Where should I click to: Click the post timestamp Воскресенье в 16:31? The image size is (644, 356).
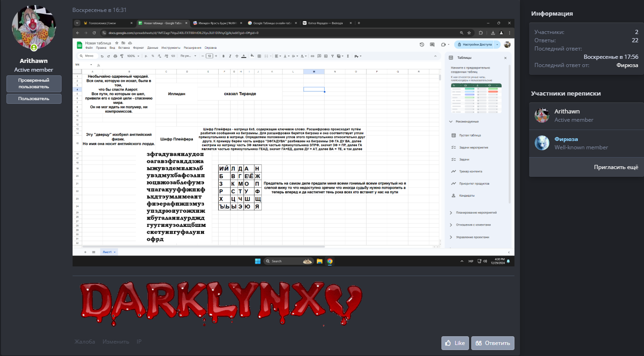coord(99,10)
